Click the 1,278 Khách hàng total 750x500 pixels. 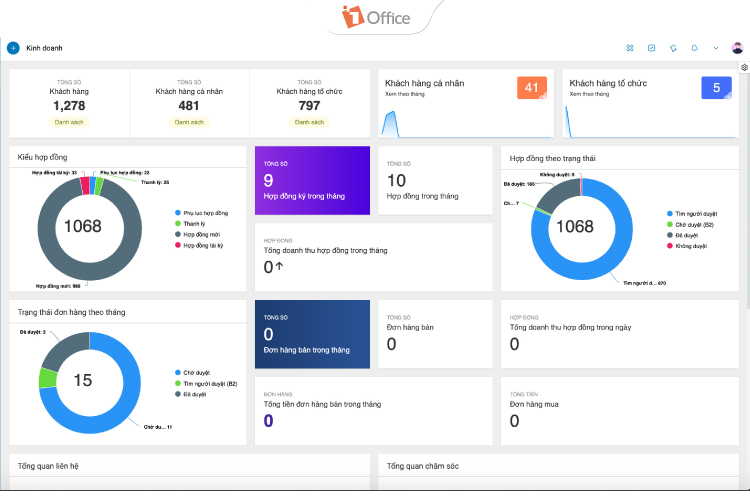69,106
